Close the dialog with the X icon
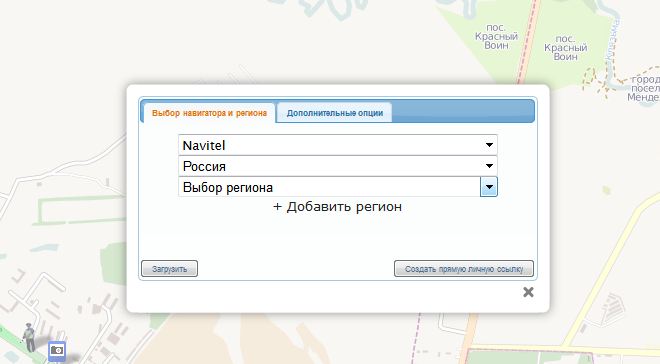Screen dimensions: 660x364 (x=528, y=292)
